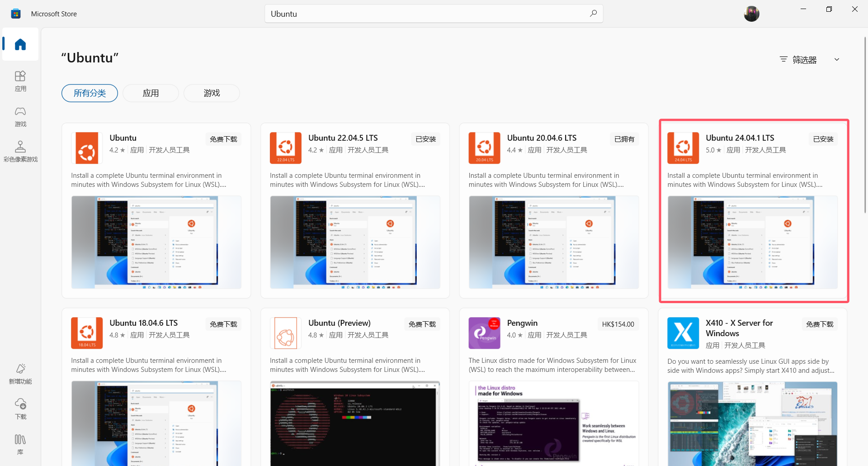Click the HK$154.00 price for Pengwin

coord(618,324)
